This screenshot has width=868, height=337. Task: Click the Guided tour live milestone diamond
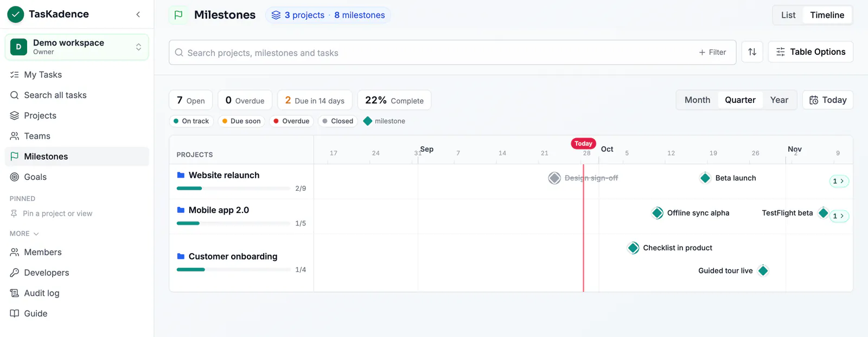pyautogui.click(x=763, y=271)
